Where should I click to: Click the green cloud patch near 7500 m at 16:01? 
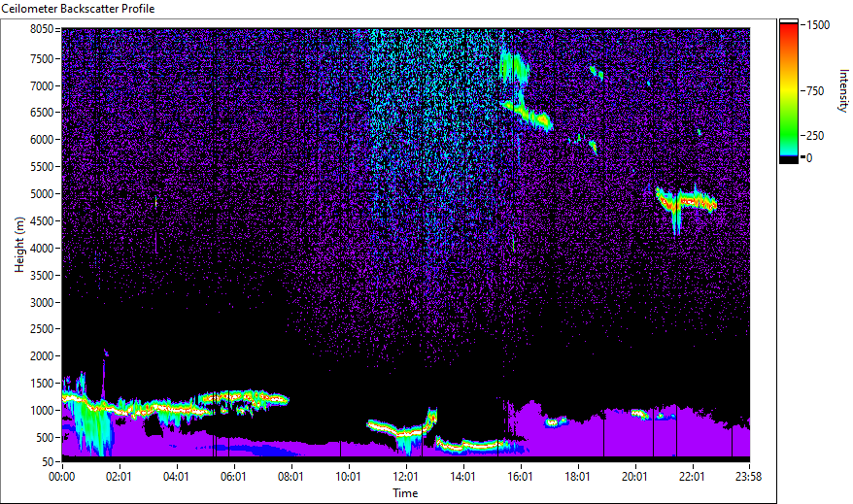[513, 67]
